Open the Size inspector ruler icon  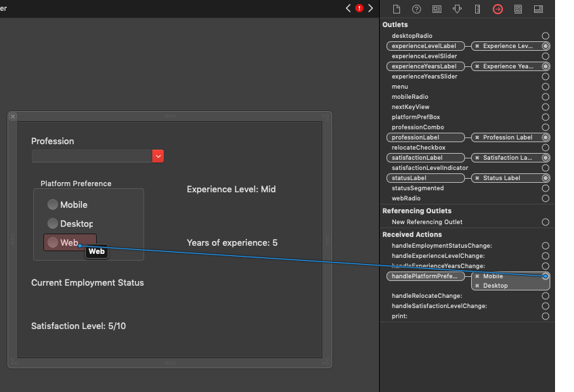point(477,9)
